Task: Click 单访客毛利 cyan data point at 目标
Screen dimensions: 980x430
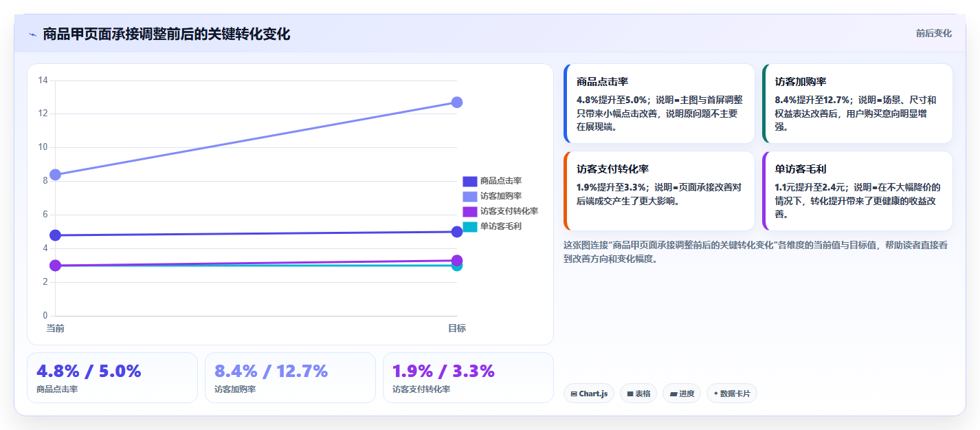Action: [x=457, y=266]
